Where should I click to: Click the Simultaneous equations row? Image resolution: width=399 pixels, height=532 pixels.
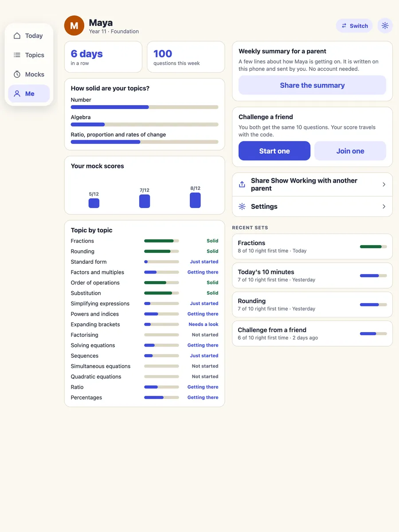point(145,366)
